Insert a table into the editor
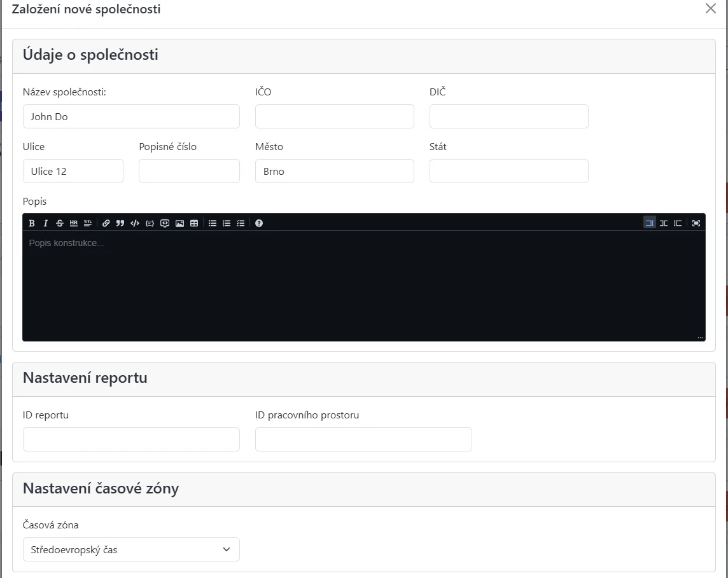Image resolution: width=728 pixels, height=578 pixels. [x=194, y=223]
